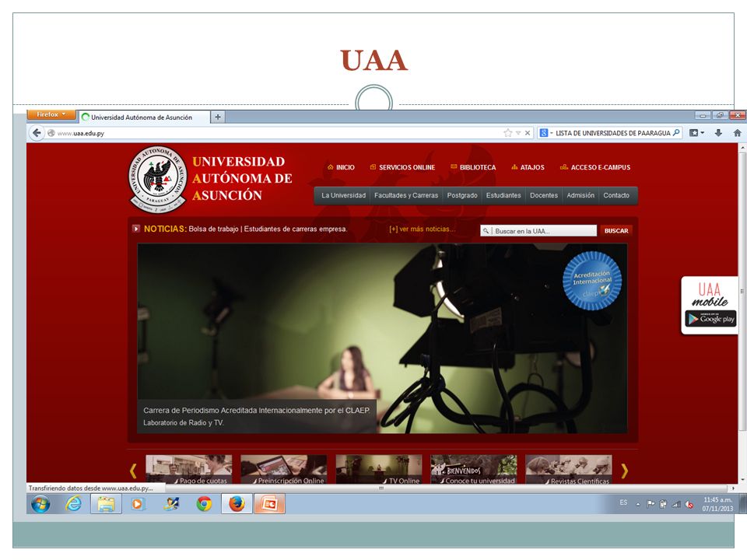Click the next carousel arrow

coord(624,471)
